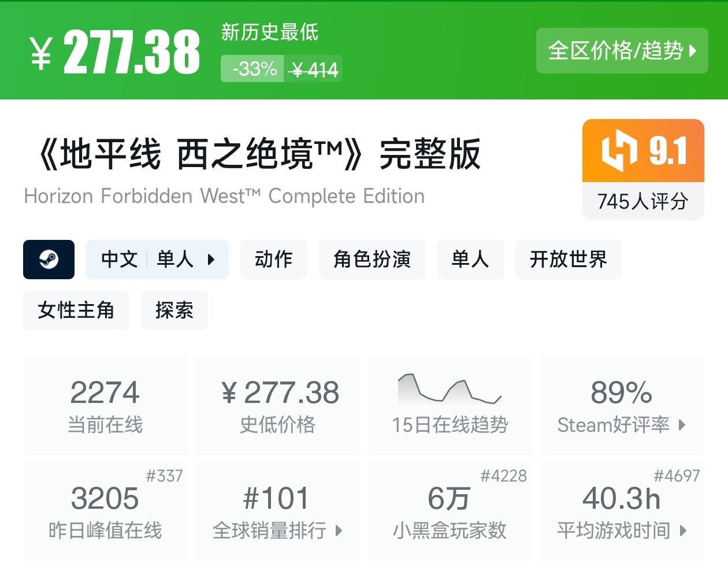Screen dimensions: 728x570
Task: Click the Xiaoheihe score logo icon
Action: [x=619, y=151]
